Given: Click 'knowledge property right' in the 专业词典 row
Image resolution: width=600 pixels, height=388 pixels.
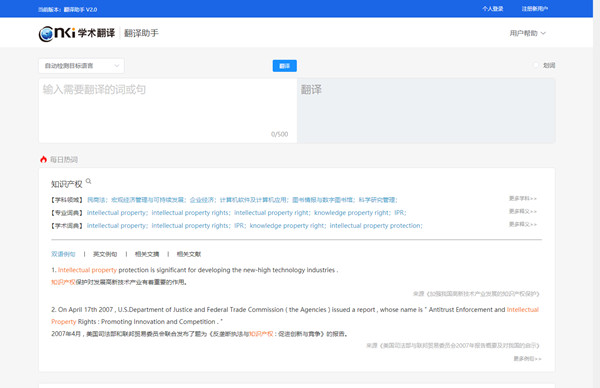Looking at the screenshot, I should point(351,213).
